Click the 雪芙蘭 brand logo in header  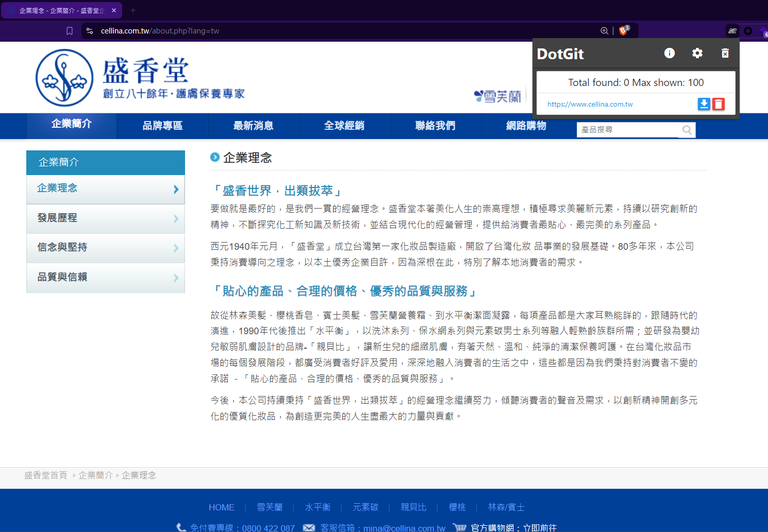coord(497,96)
